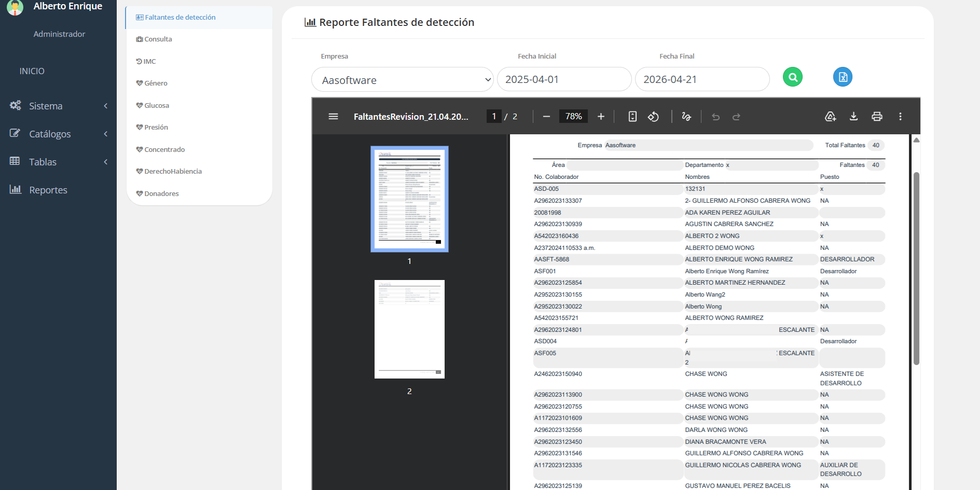Screen dimensions: 980x490
Task: Click the Consulta menu icon
Action: (140, 39)
